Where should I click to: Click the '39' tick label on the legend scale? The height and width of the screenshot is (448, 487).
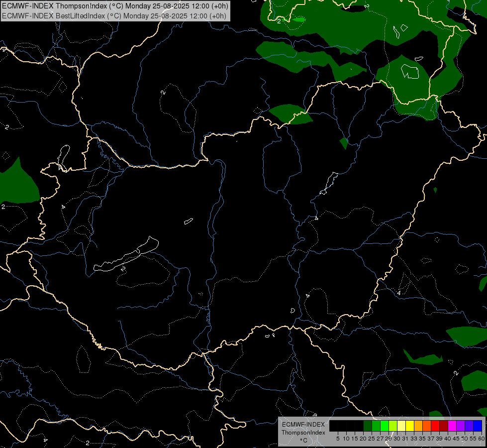(439, 439)
